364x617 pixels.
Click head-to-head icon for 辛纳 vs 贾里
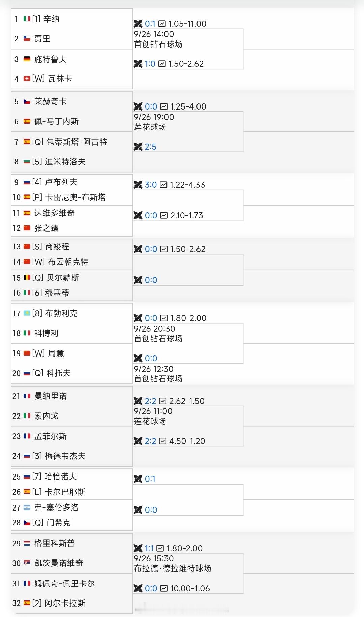138,24
